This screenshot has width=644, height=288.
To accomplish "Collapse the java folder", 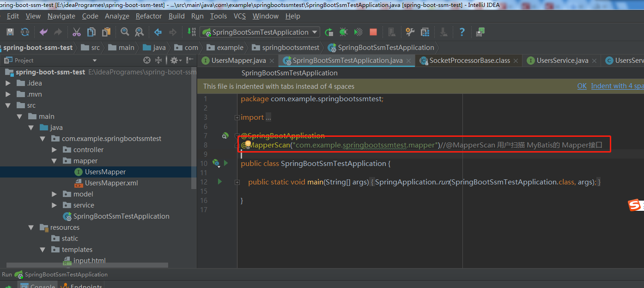I will click(31, 128).
